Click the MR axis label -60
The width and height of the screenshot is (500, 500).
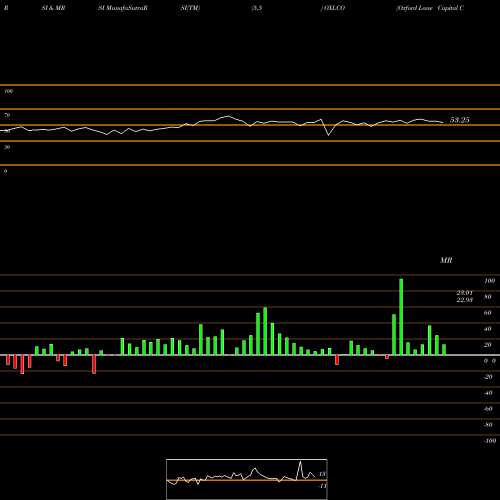pyautogui.click(x=488, y=409)
